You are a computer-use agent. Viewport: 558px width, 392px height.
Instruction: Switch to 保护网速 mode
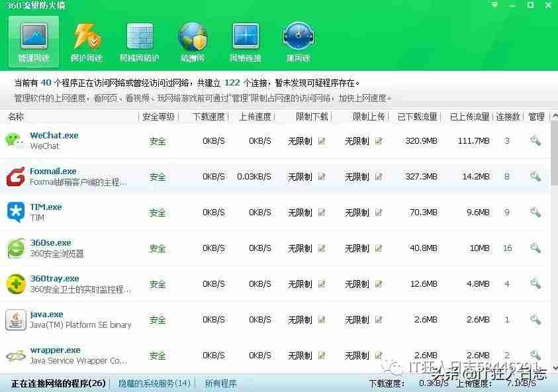[x=86, y=40]
